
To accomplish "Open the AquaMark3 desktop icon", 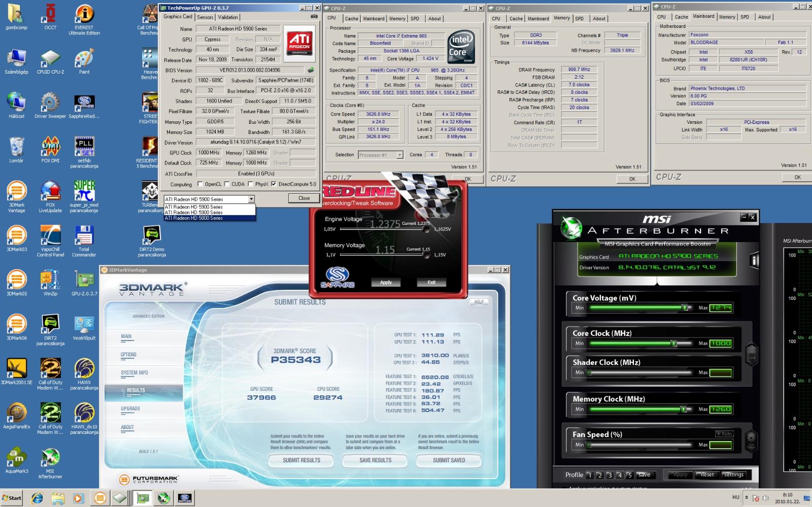I will [16, 460].
